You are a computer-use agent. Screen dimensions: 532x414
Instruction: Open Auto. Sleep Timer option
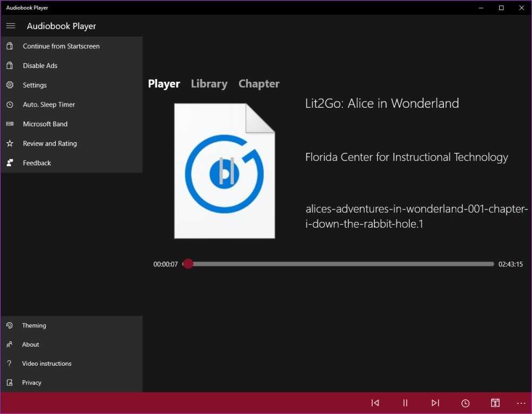49,105
